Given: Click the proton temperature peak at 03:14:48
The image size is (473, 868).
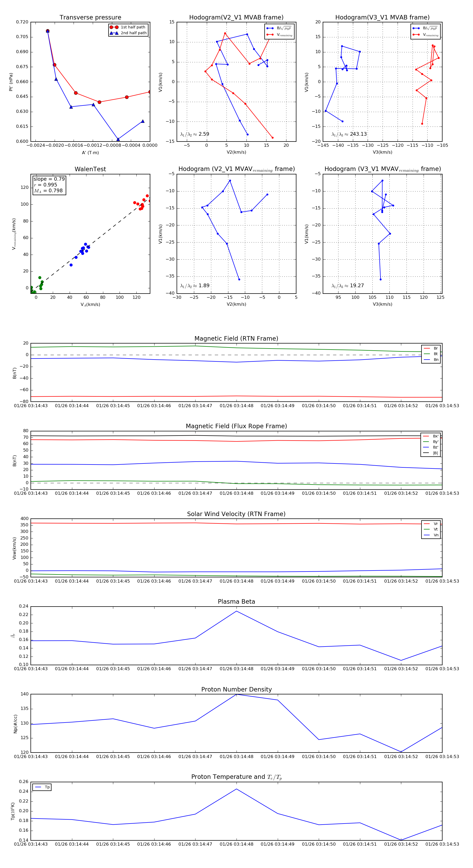Looking at the screenshot, I should [236, 789].
